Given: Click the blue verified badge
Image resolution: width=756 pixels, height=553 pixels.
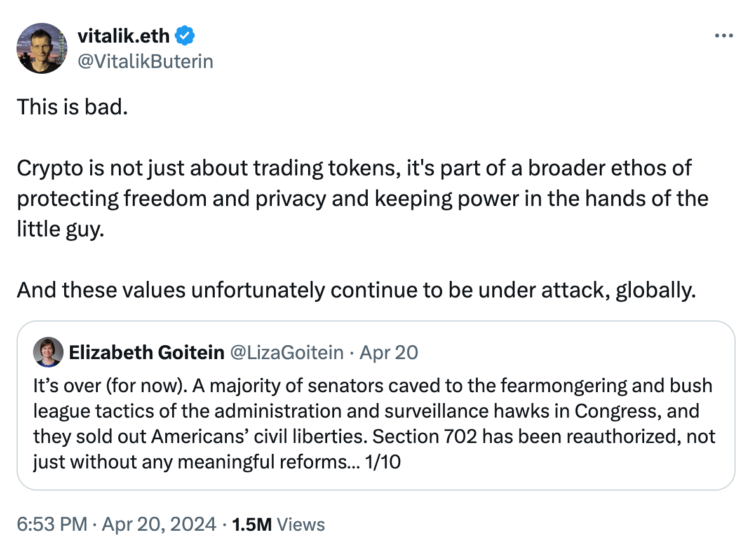Looking at the screenshot, I should pos(184,37).
